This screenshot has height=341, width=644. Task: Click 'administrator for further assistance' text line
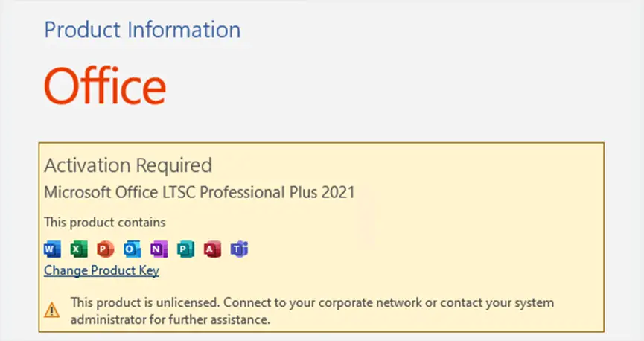point(170,319)
